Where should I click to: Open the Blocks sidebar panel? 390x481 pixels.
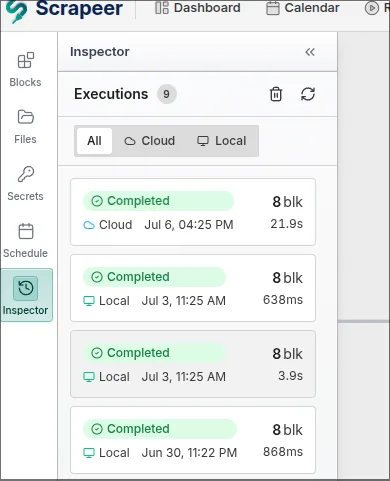point(26,69)
